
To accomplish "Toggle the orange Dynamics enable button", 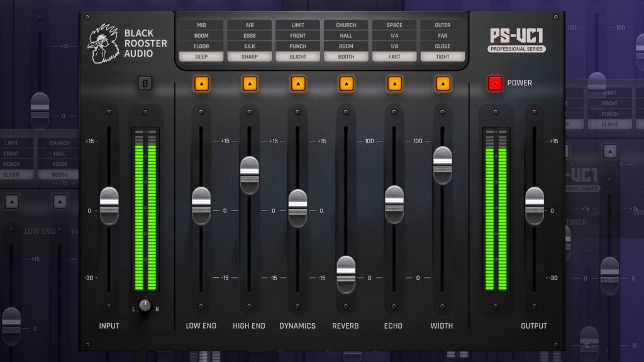I will tap(298, 84).
